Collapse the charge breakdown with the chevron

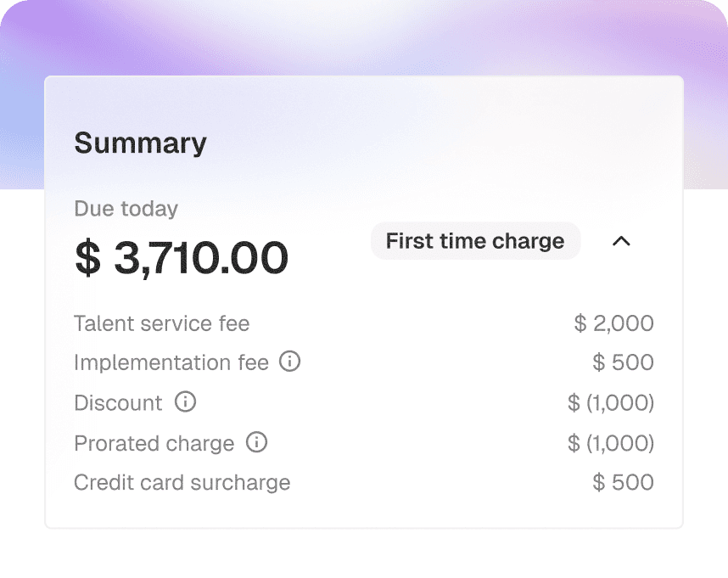(x=621, y=241)
